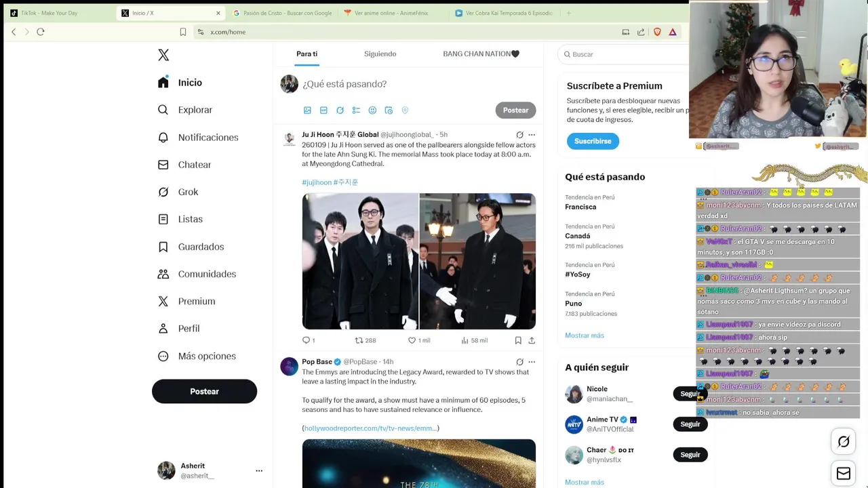868x488 pixels.
Task: Open Pop Base profile avatar
Action: pyautogui.click(x=290, y=366)
